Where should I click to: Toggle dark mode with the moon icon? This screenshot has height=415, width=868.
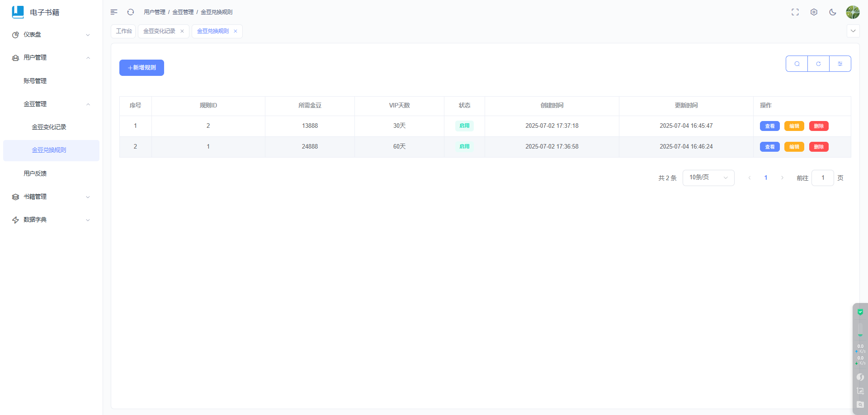833,12
